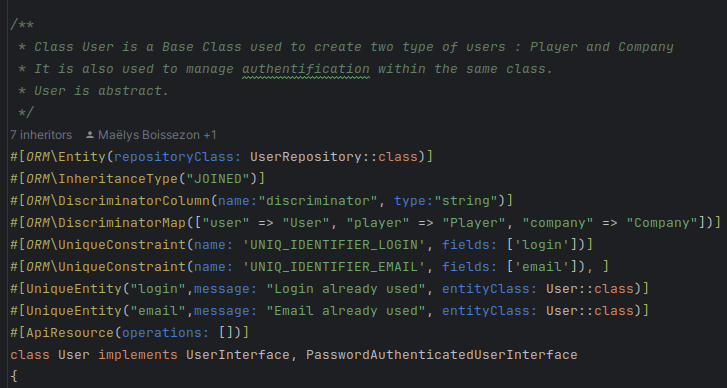Click comment line 'User is abstract.'

point(102,91)
